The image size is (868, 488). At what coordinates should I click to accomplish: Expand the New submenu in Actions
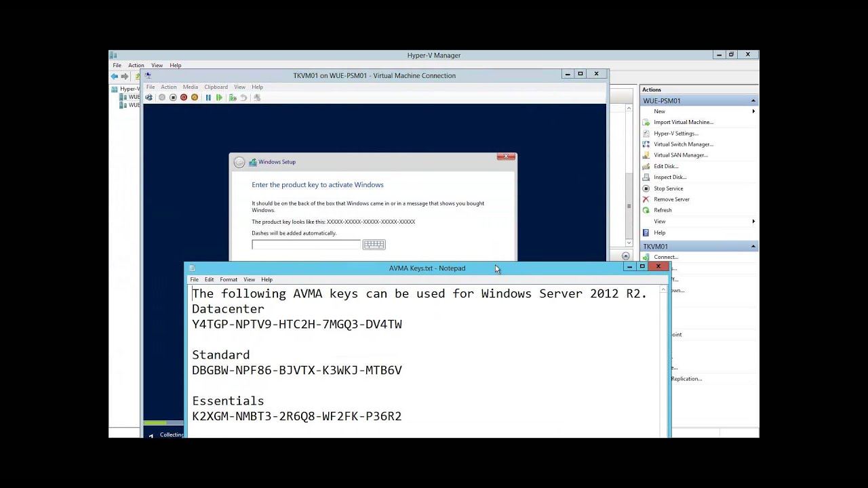coord(753,111)
